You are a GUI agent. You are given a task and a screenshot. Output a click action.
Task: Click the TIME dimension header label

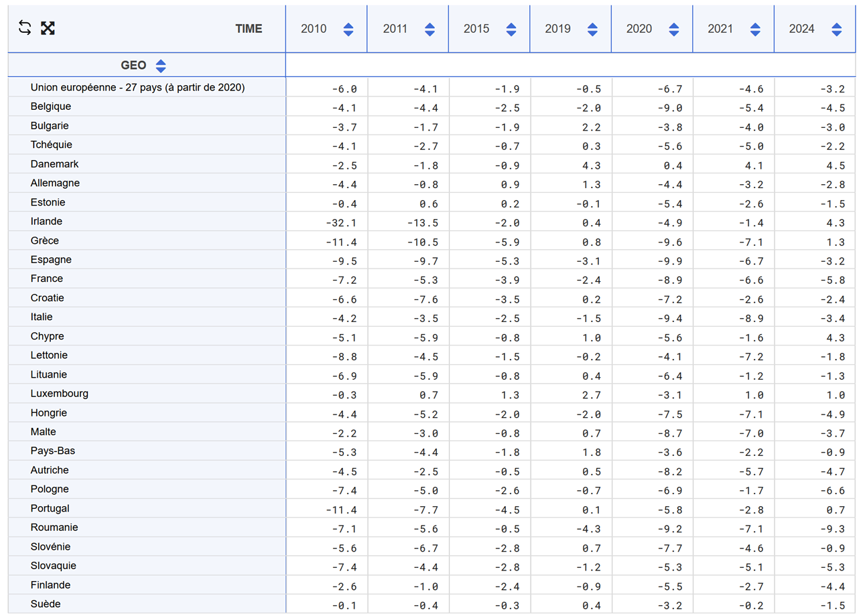249,29
